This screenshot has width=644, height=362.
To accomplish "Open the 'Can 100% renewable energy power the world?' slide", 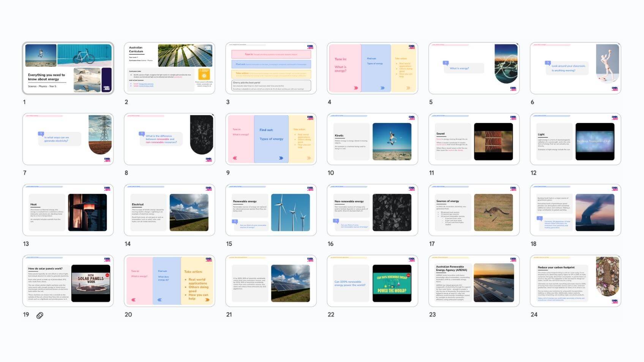I will tap(372, 281).
